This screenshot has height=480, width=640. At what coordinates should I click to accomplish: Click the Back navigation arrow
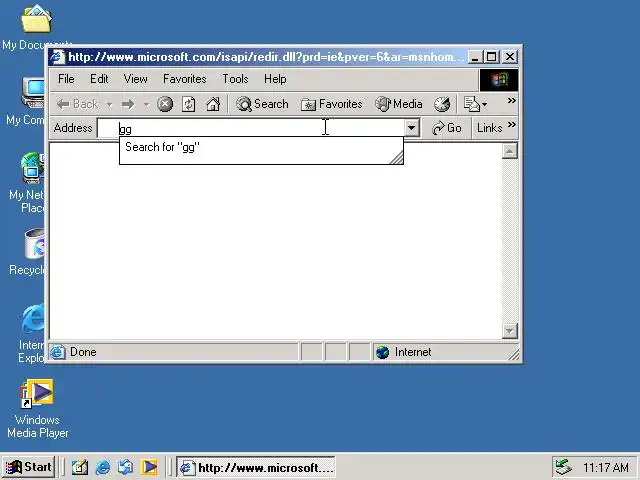[x=78, y=104]
